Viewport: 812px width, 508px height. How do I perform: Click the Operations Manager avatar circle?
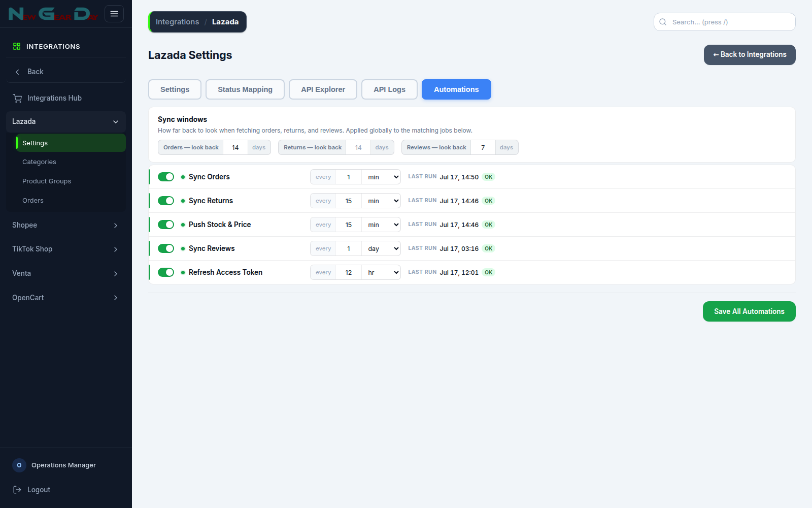(x=19, y=465)
